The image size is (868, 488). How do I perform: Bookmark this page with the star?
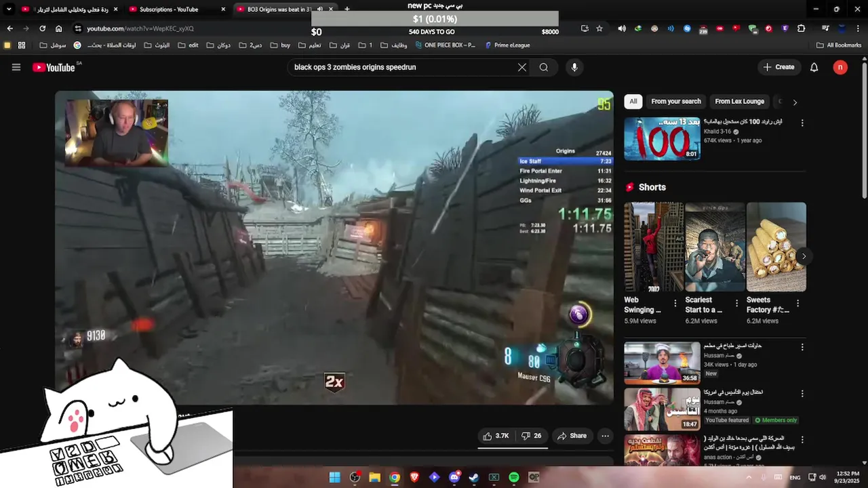(x=599, y=28)
